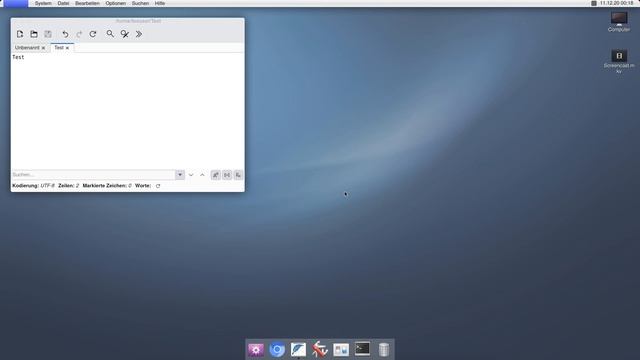Toggle the first search option button
Image resolution: width=640 pixels, height=360 pixels.
click(x=216, y=175)
